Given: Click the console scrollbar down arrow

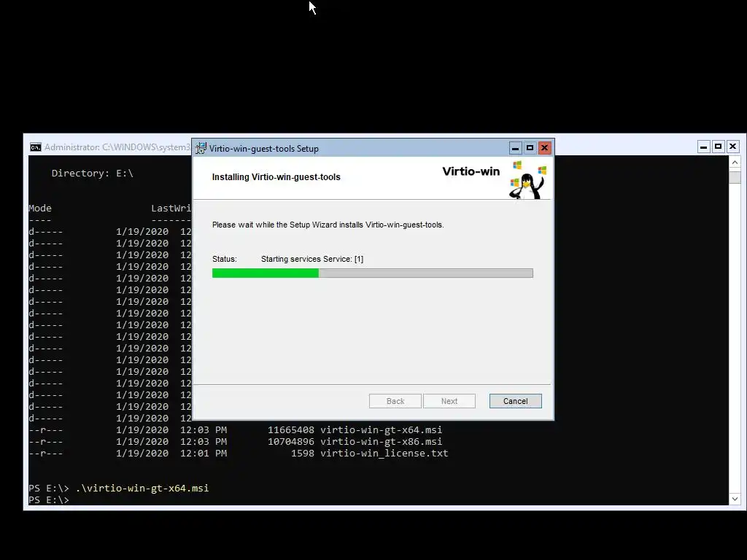Looking at the screenshot, I should pyautogui.click(x=735, y=499).
